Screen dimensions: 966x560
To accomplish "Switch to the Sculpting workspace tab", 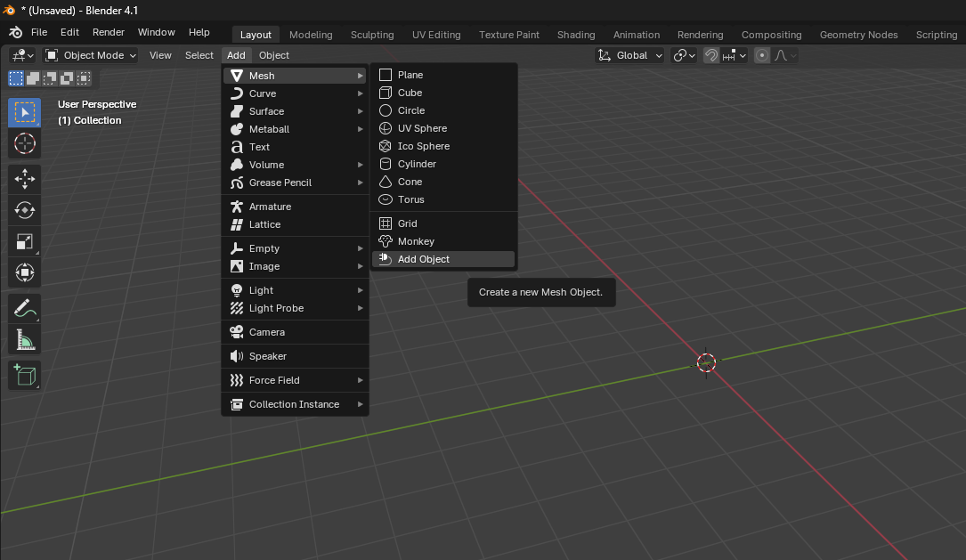I will (372, 35).
